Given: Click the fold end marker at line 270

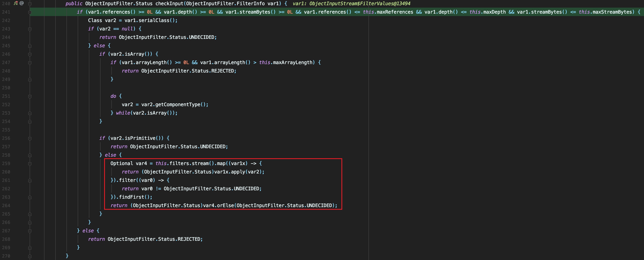Looking at the screenshot, I should 30,256.
